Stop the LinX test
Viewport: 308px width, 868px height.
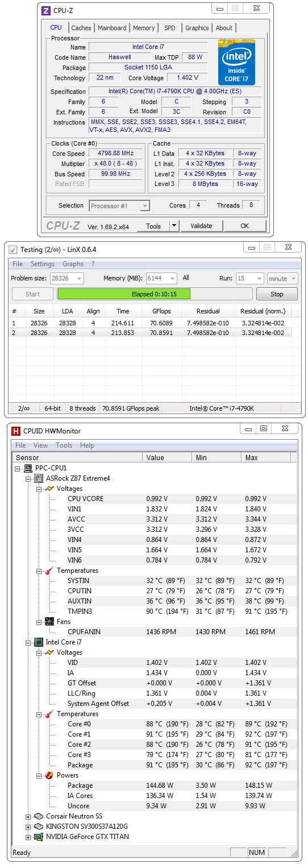point(277,294)
